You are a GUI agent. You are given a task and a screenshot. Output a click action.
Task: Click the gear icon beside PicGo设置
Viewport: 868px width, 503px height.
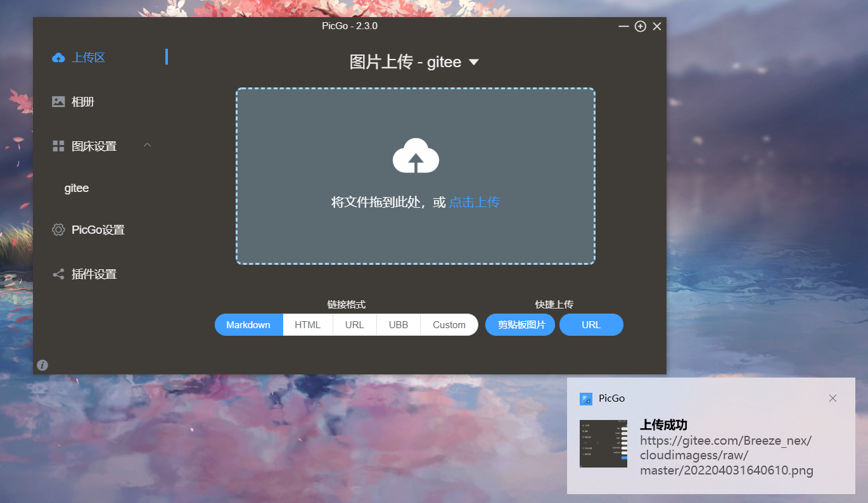(58, 230)
